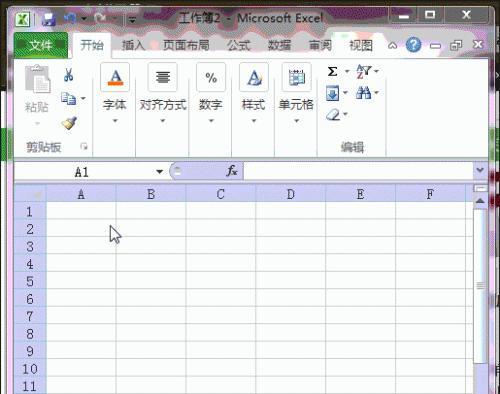The width and height of the screenshot is (500, 394).
Task: Open Excel Help question mark icon
Action: [413, 45]
